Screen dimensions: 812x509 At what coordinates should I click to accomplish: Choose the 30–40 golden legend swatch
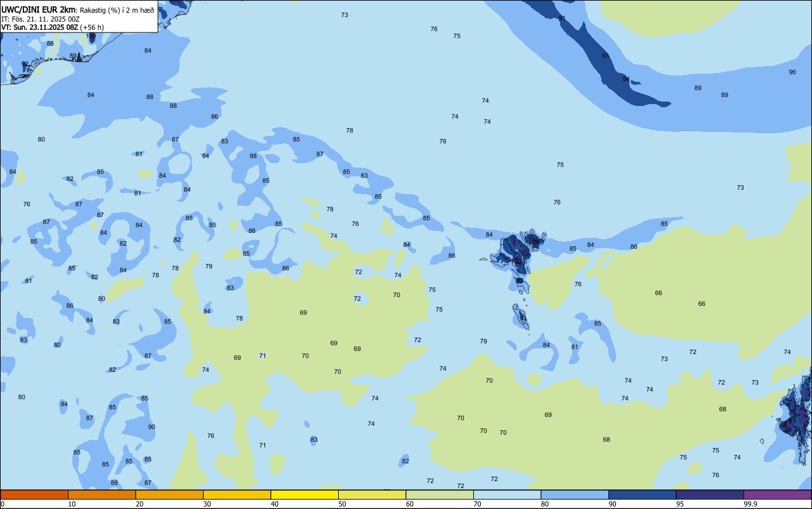coord(237,494)
